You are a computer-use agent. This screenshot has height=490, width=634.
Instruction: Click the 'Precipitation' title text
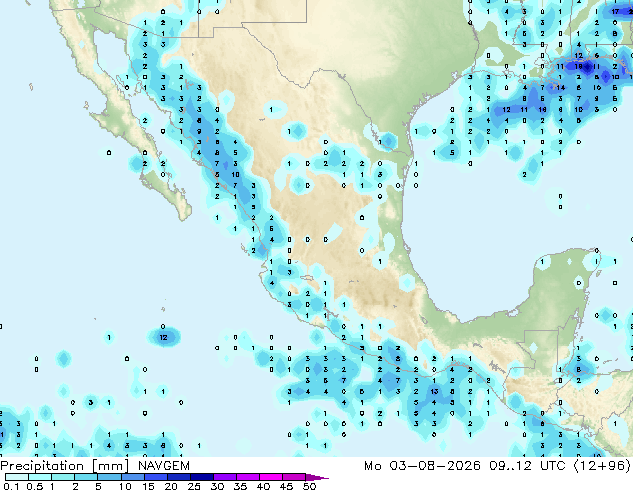coord(42,466)
